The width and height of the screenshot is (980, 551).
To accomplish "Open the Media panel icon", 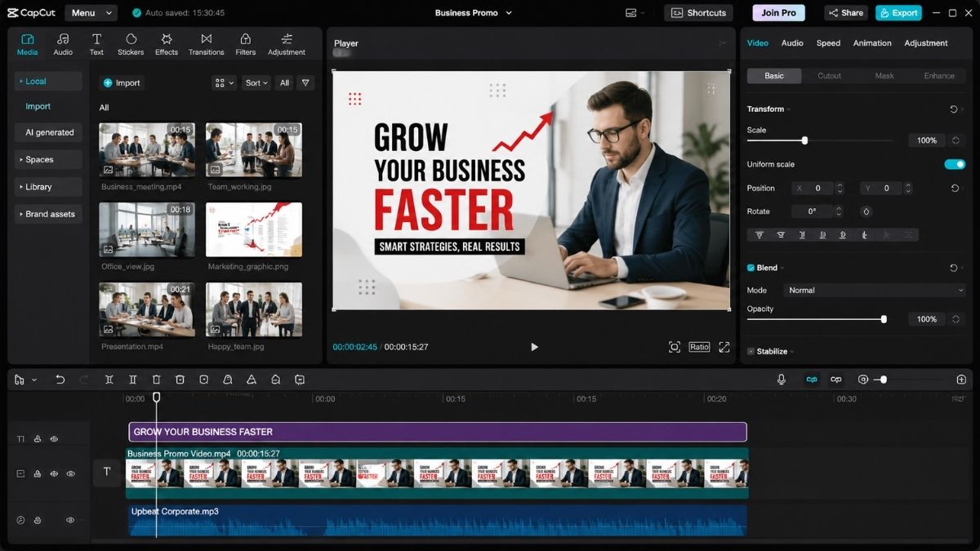I will coord(27,44).
